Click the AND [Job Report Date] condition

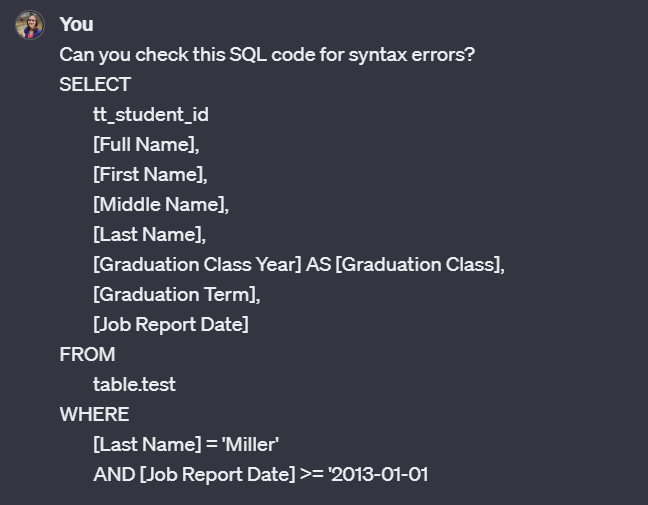(x=194, y=474)
